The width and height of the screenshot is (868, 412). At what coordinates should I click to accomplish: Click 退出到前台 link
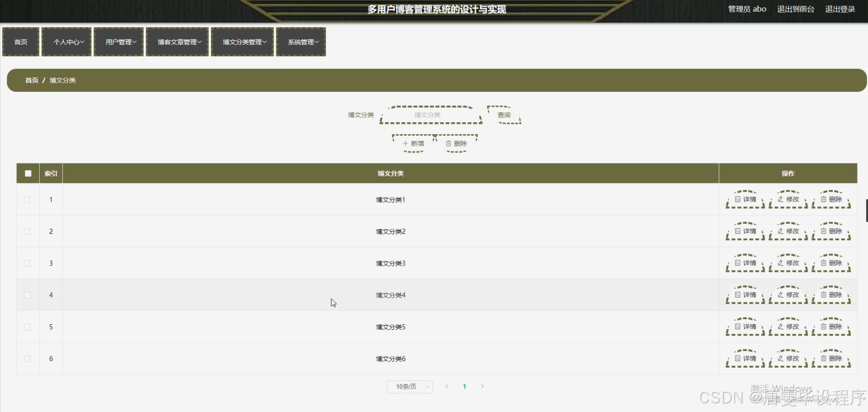point(796,9)
